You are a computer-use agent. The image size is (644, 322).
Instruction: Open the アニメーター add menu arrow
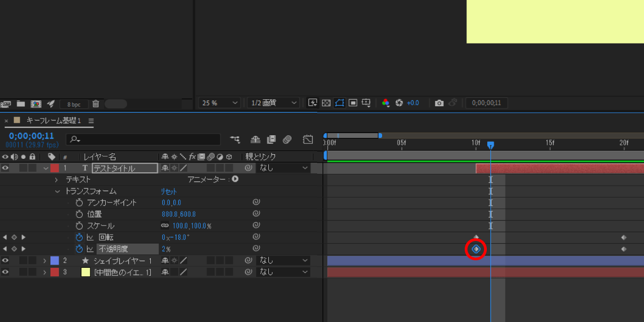[235, 179]
